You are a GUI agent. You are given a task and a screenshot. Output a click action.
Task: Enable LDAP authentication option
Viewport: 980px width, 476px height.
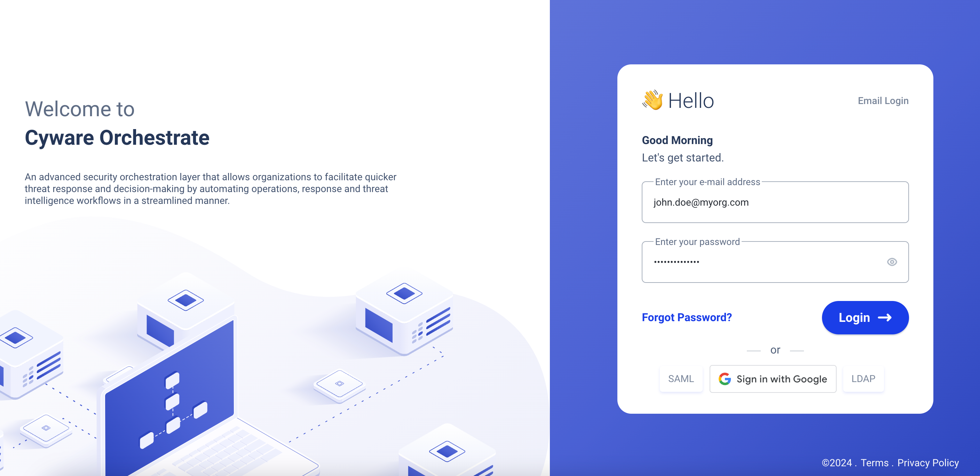click(x=864, y=379)
